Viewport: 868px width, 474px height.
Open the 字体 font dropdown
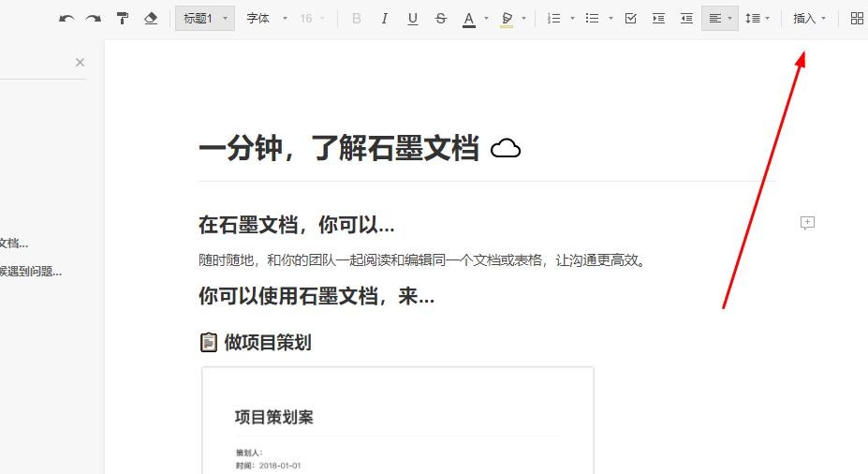(x=267, y=19)
